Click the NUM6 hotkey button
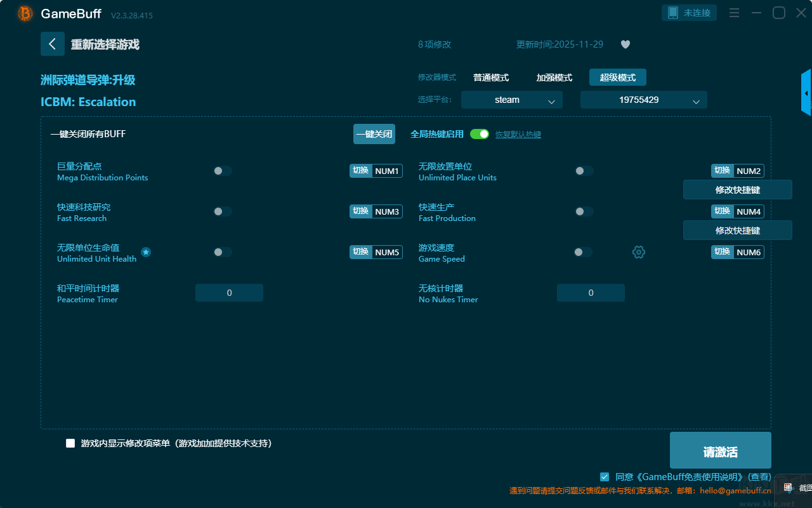Image resolution: width=812 pixels, height=508 pixels. pos(738,252)
